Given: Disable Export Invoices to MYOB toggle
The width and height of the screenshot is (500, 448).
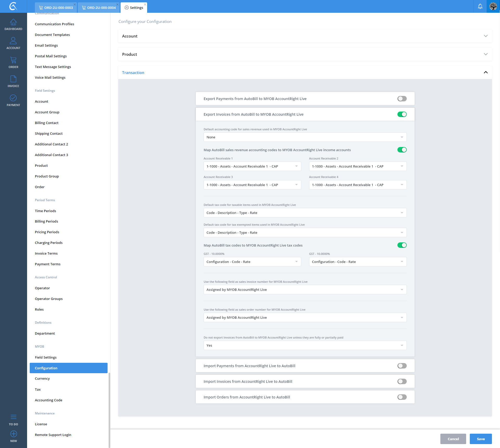Looking at the screenshot, I should [x=402, y=114].
